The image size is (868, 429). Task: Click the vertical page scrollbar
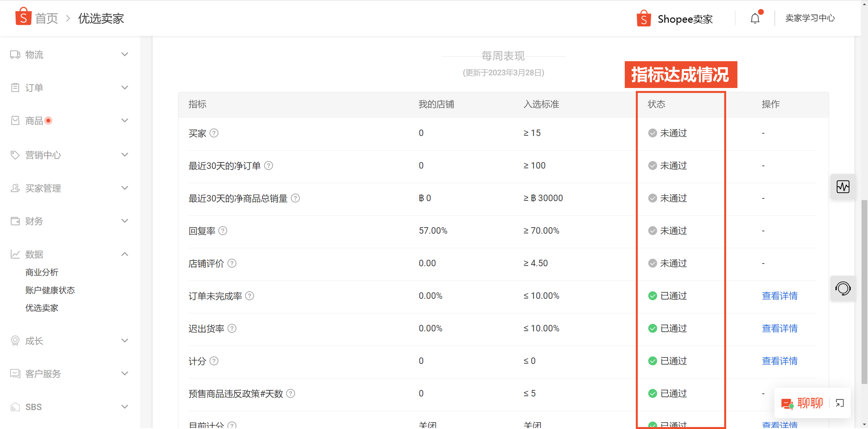click(x=864, y=290)
